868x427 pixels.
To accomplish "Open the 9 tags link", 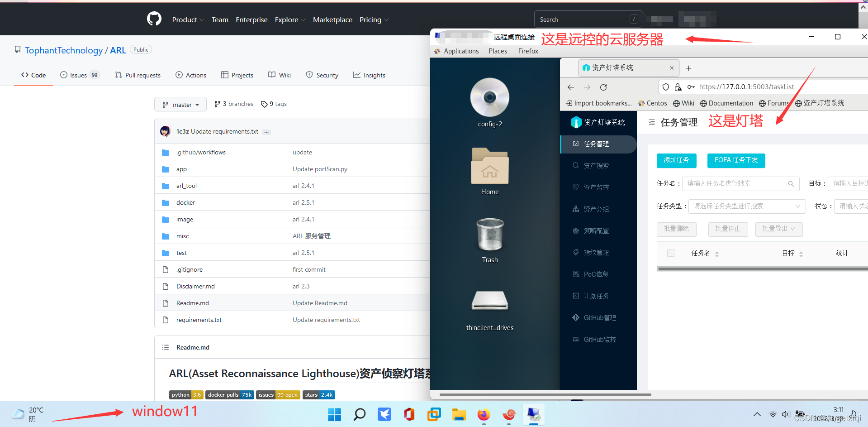I will point(274,104).
